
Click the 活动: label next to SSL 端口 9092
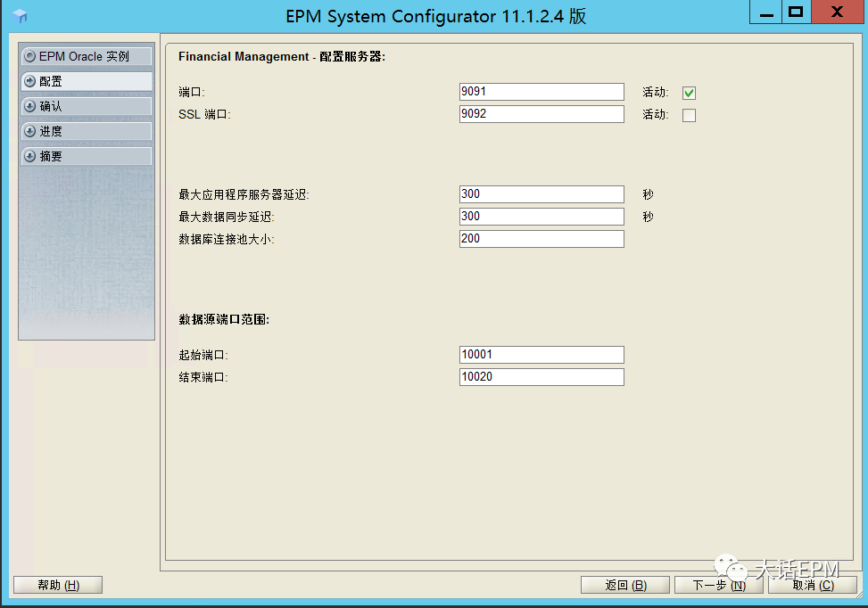[656, 114]
